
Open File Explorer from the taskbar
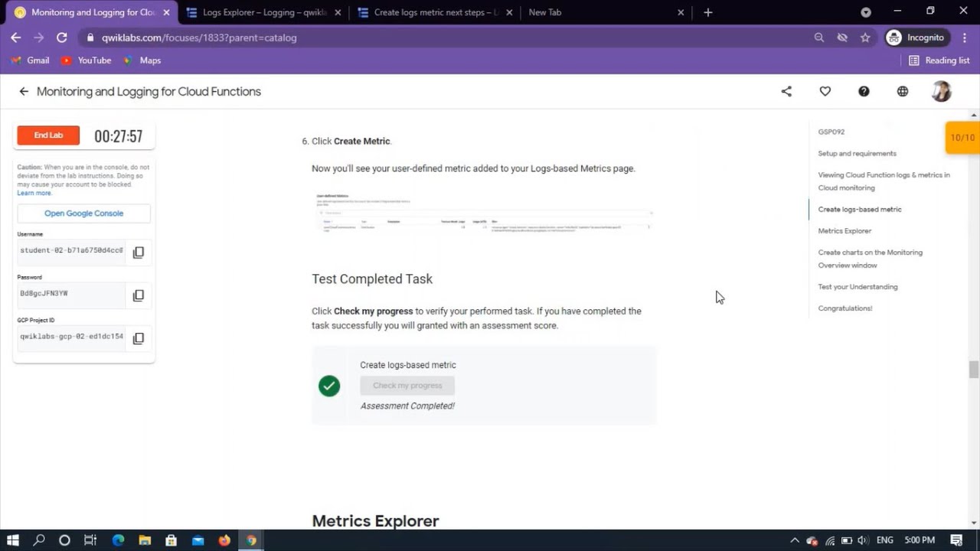click(x=145, y=540)
